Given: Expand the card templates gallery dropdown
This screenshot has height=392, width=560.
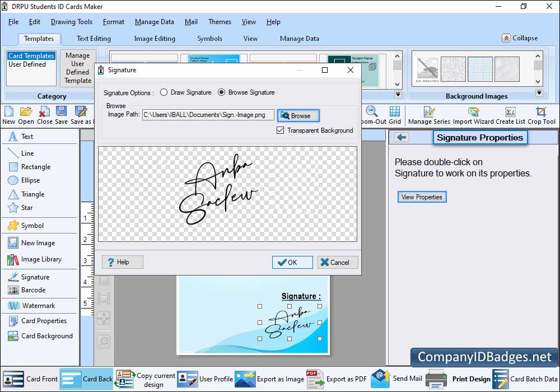Looking at the screenshot, I should point(398,95).
